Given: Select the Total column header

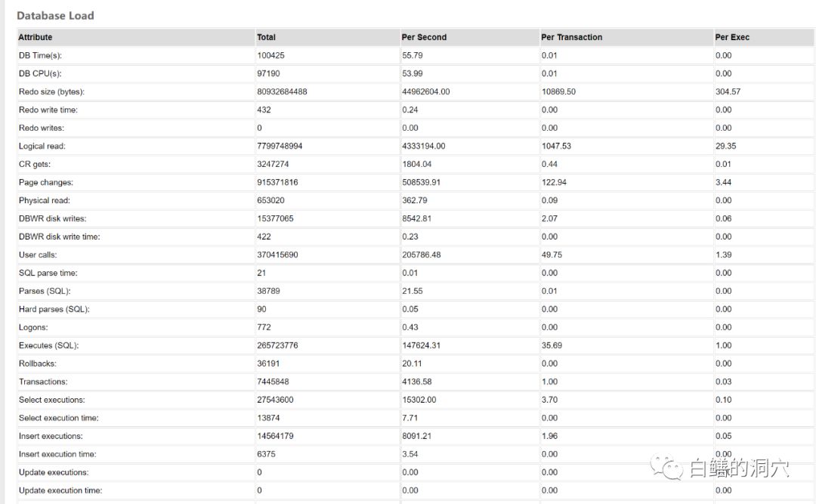Looking at the screenshot, I should 266,37.
